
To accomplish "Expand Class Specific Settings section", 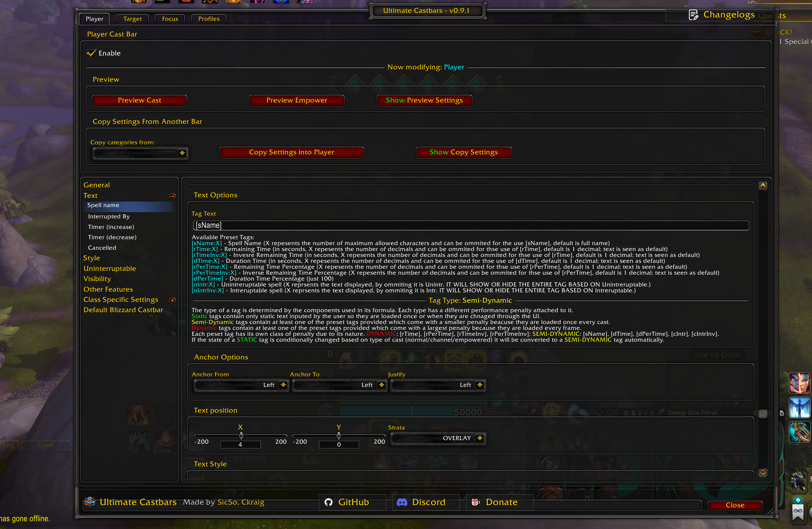I will (172, 300).
